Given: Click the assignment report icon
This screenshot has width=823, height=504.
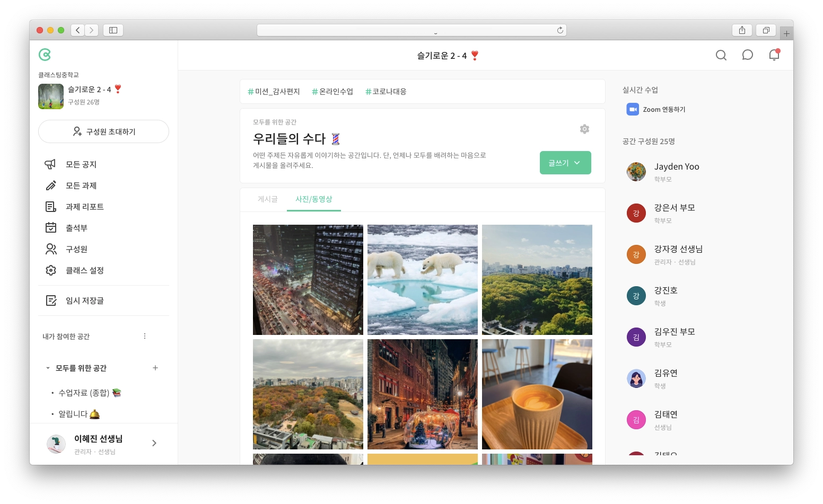Looking at the screenshot, I should (51, 207).
